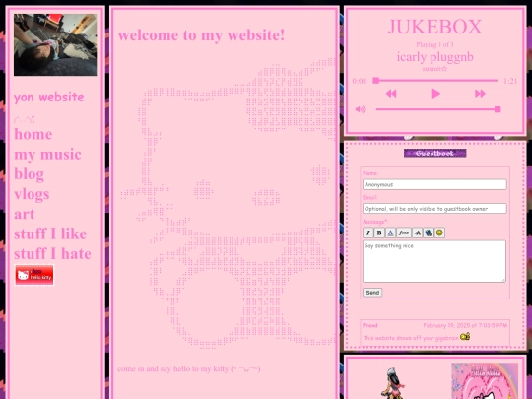Viewport: 532px width, 399px height.
Task: Click the 1:21 track duration
Action: click(510, 81)
